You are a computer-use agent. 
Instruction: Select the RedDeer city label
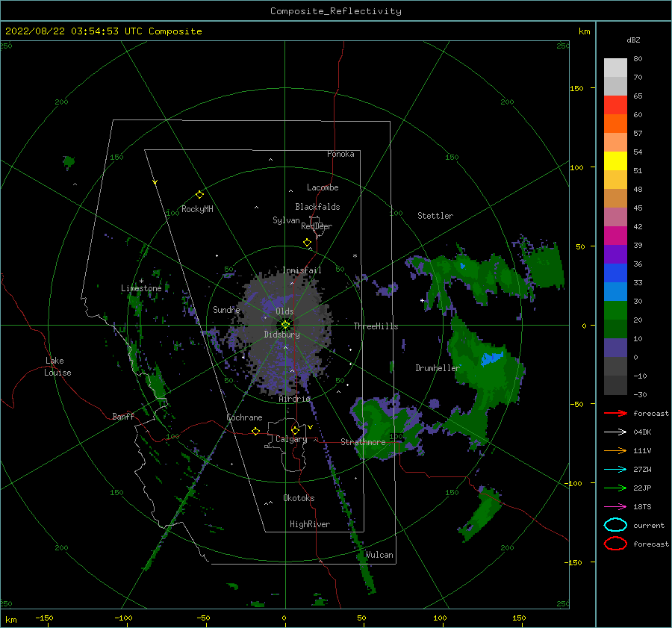pos(317,226)
